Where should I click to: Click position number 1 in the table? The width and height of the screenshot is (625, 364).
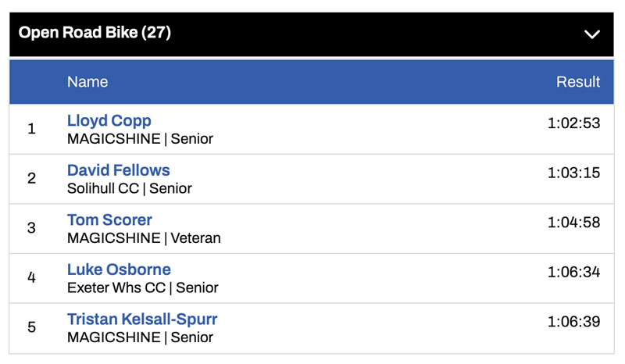31,129
